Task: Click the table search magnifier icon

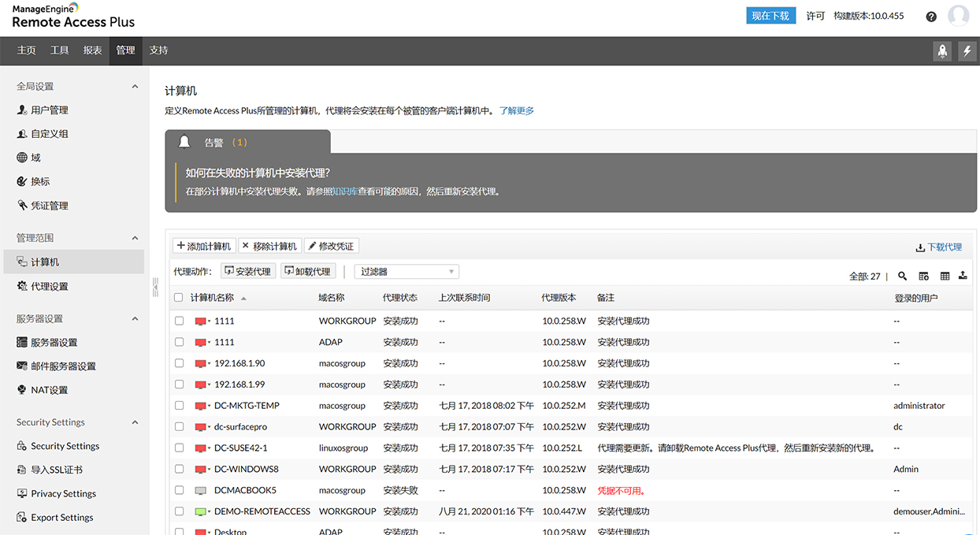Action: [903, 277]
